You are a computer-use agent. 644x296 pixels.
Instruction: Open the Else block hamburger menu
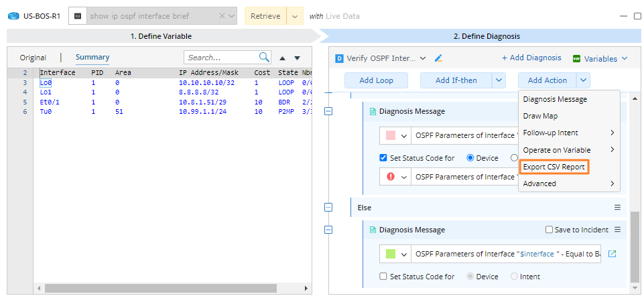(x=617, y=208)
